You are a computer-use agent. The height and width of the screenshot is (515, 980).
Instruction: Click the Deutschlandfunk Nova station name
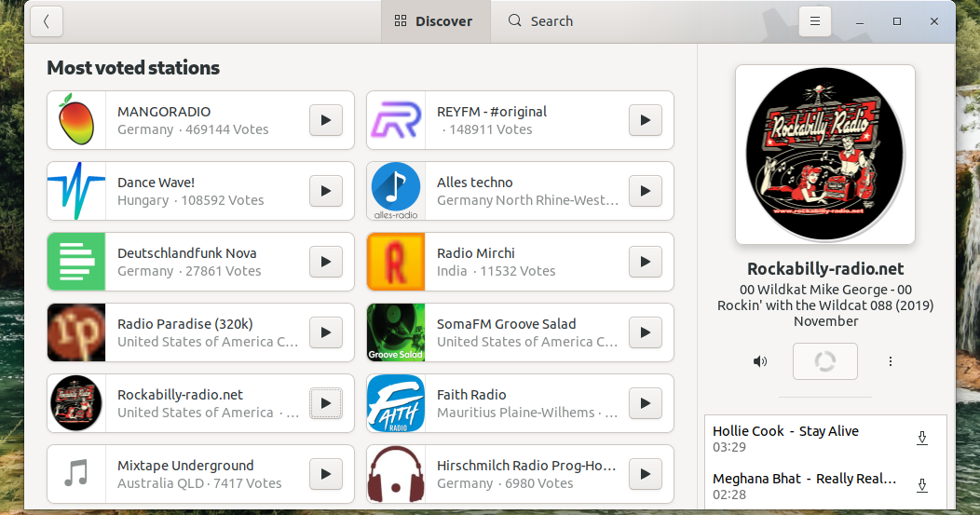(x=187, y=253)
